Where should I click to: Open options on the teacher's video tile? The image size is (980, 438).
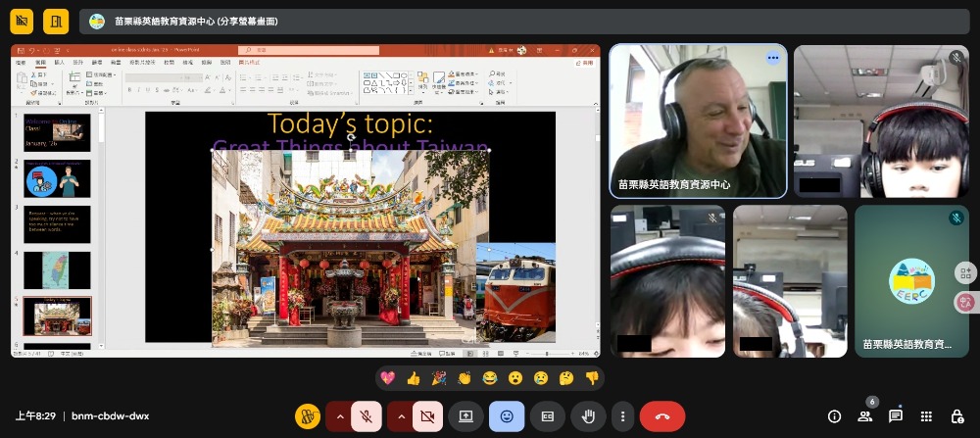(x=772, y=58)
